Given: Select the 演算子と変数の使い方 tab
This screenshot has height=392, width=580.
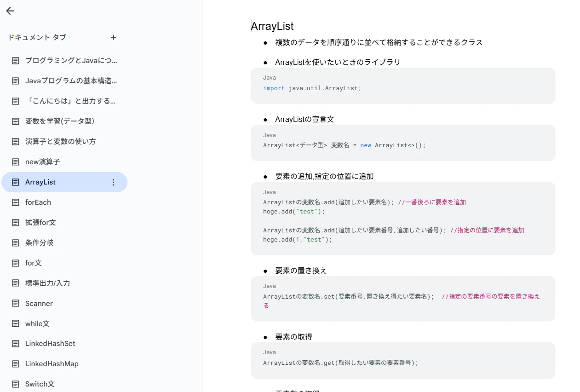Looking at the screenshot, I should tap(64, 142).
